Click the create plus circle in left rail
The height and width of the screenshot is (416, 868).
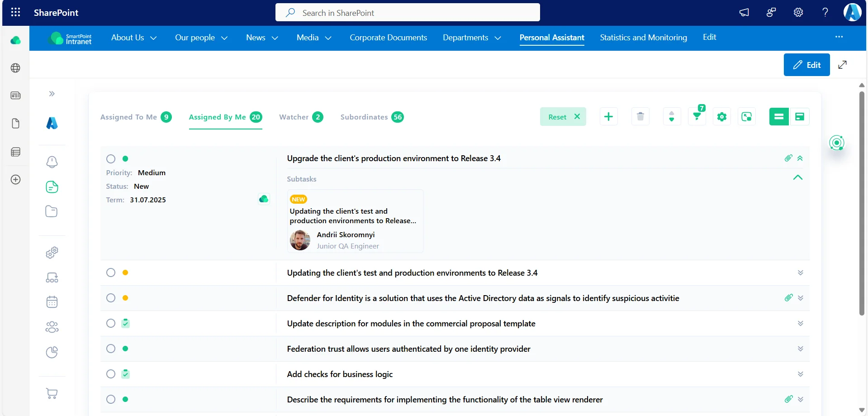pyautogui.click(x=15, y=180)
